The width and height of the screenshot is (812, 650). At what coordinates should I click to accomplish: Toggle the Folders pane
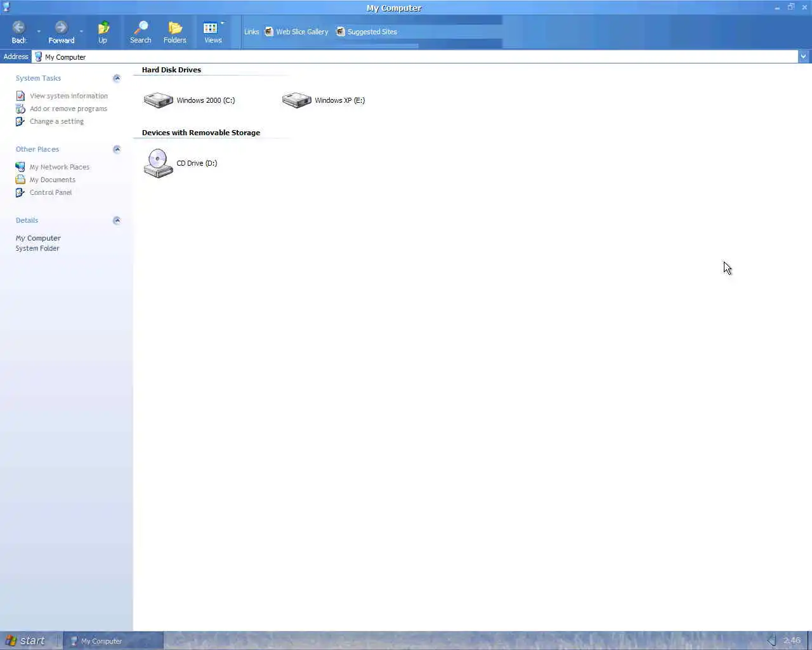click(x=175, y=32)
